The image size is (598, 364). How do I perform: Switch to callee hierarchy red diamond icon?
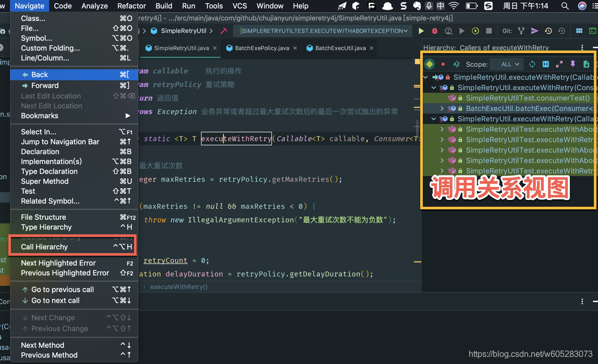(443, 65)
